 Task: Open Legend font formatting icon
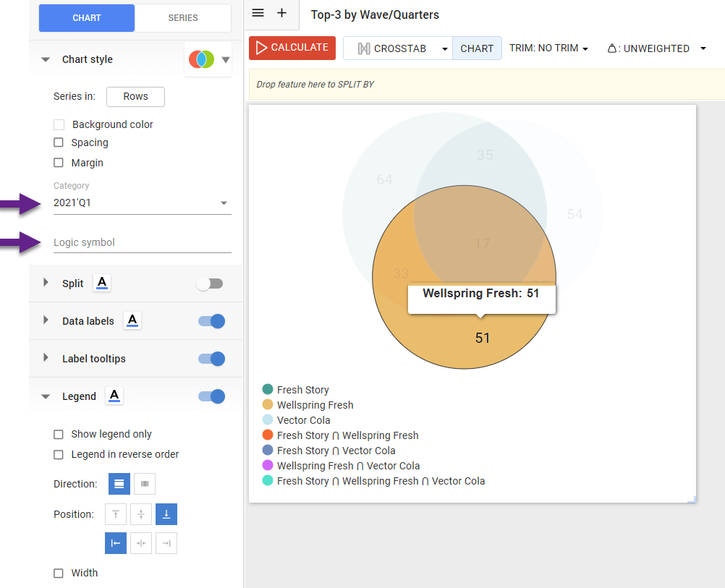point(114,396)
